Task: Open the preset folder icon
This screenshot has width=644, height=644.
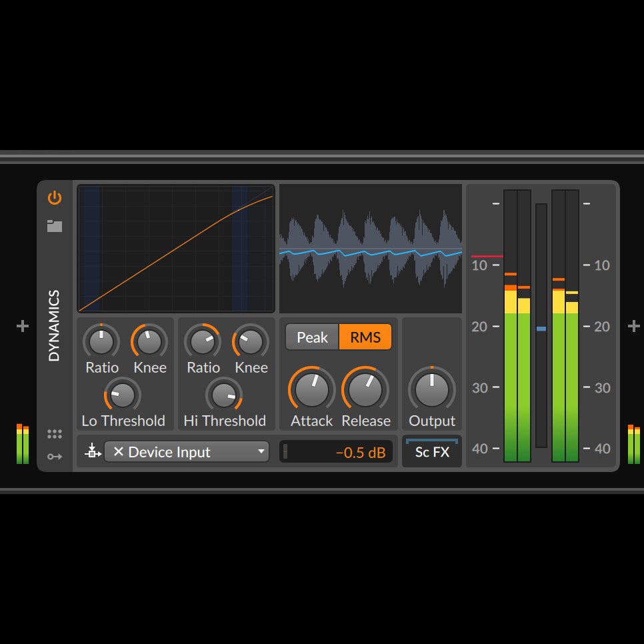Action: (55, 226)
